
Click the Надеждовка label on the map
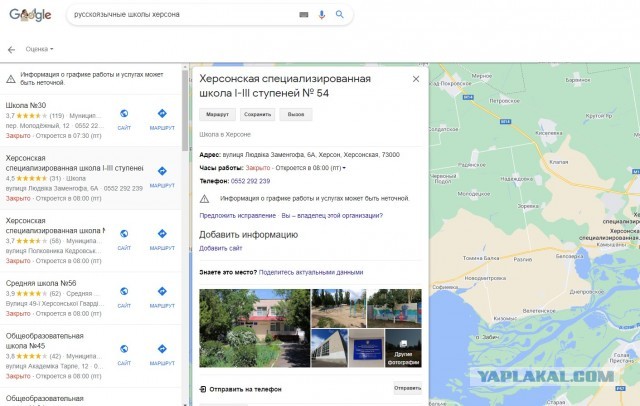[x=517, y=179]
